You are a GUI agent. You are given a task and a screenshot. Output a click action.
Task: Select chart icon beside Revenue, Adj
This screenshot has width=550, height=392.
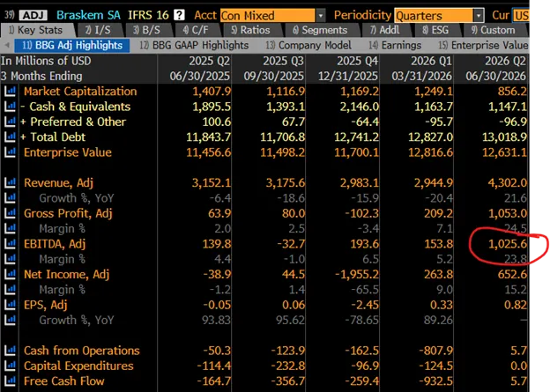point(10,183)
